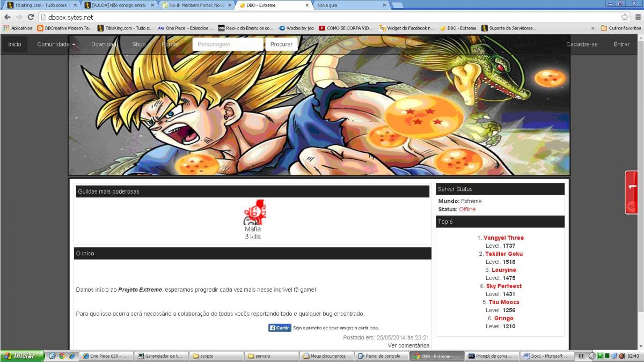Open Tiiu Mooza player profile
Image resolution: width=644 pixels, height=362 pixels.
(504, 302)
